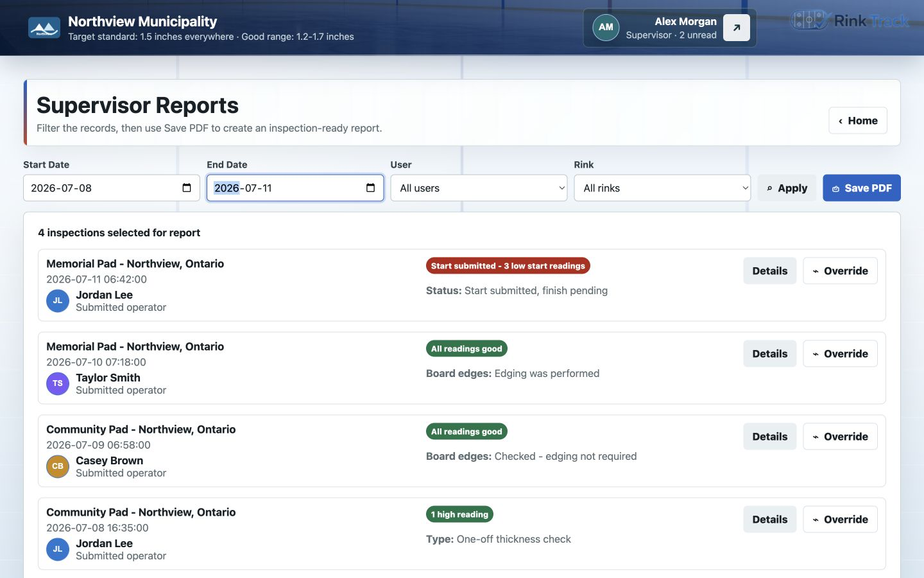
Task: Click Taylor Smith's TS avatar
Action: (58, 383)
